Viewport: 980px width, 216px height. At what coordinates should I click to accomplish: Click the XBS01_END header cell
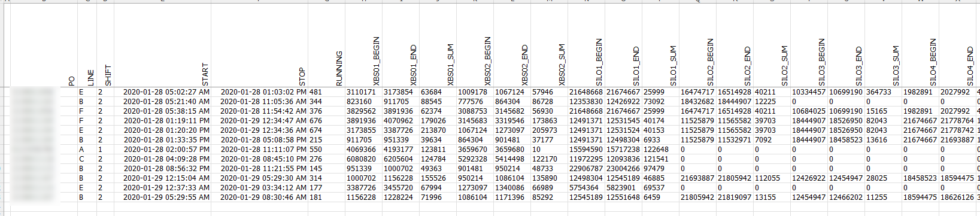click(x=401, y=45)
